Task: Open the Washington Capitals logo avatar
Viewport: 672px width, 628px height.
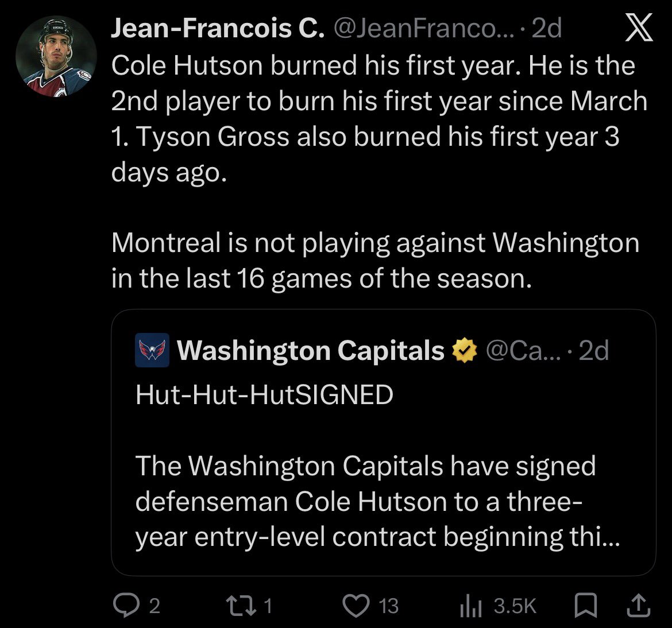Action: point(152,350)
